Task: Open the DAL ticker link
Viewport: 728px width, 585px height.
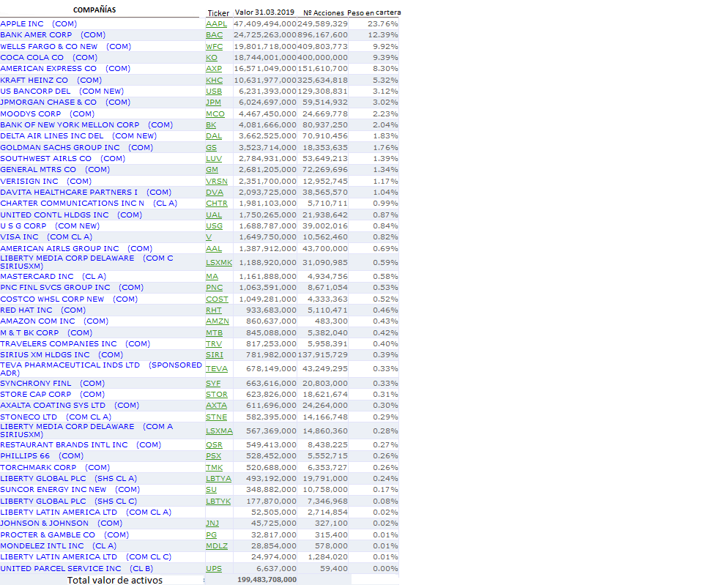Action: coord(214,136)
